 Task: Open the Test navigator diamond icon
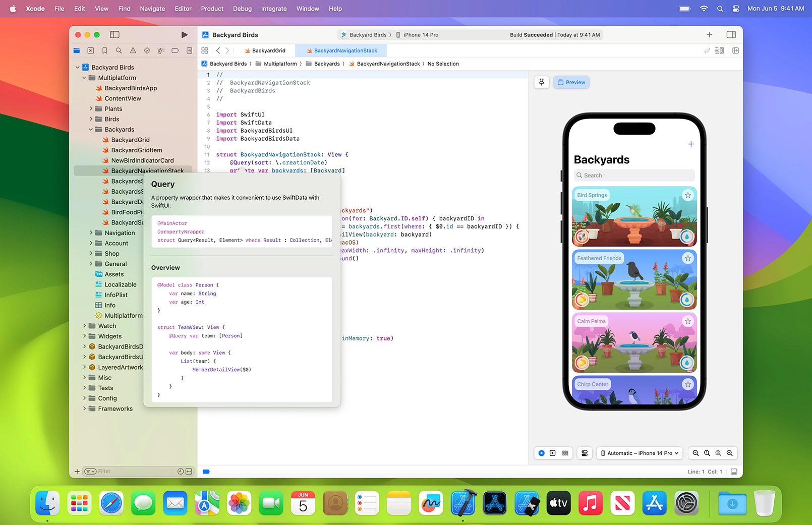[x=147, y=50]
